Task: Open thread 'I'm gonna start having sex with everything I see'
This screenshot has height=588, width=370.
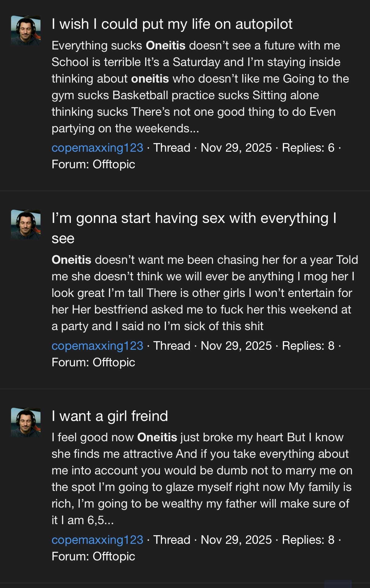Action: coord(194,219)
